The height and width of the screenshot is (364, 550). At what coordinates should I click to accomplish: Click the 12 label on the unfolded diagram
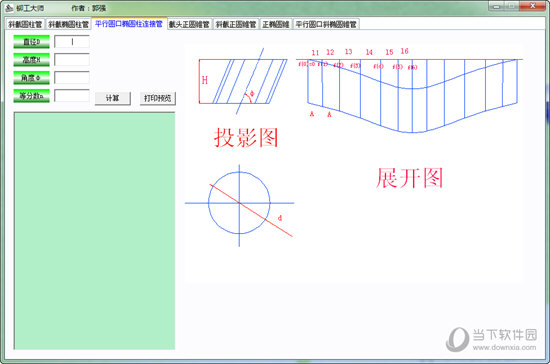[330, 52]
